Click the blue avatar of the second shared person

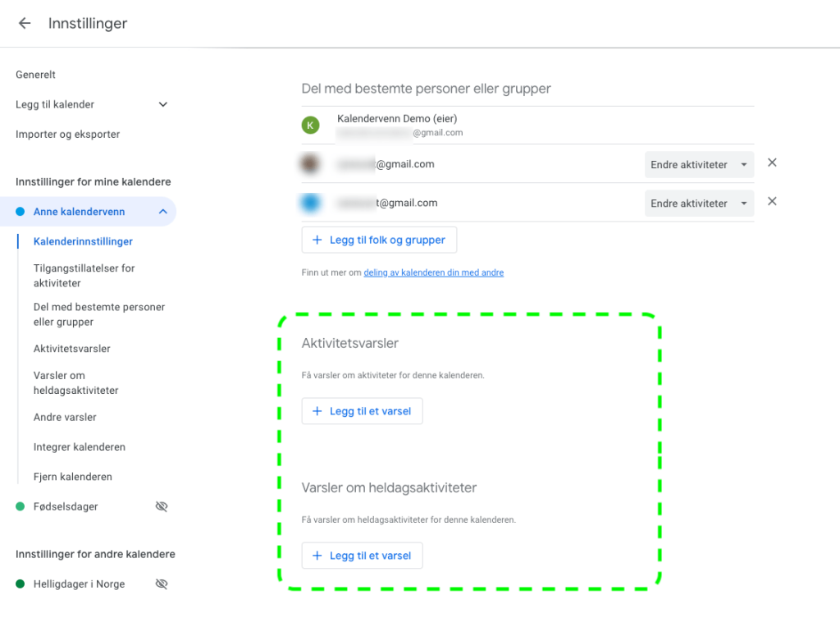click(310, 203)
